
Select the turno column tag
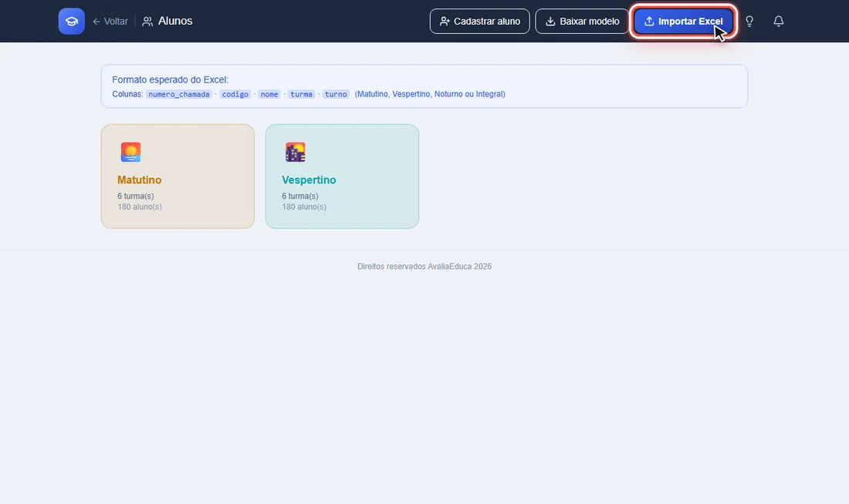tap(336, 94)
